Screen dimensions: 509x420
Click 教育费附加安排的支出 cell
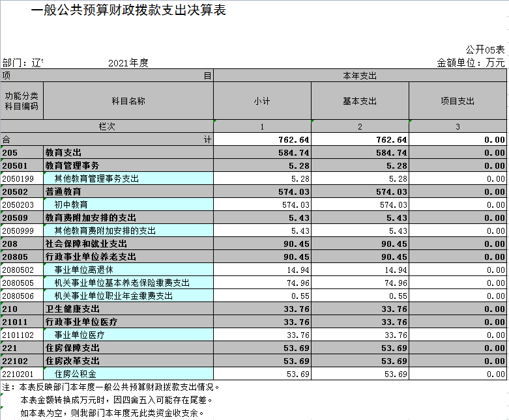(x=128, y=217)
